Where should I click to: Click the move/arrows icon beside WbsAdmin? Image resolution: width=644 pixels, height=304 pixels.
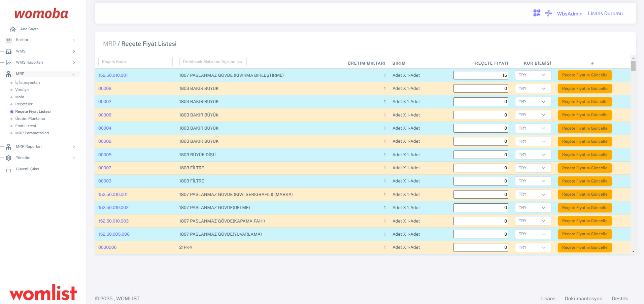tap(548, 13)
